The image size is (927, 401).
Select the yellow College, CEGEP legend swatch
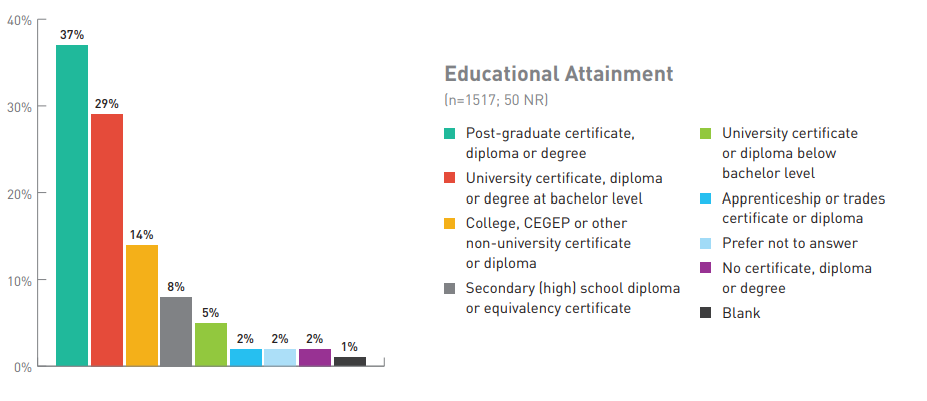pos(450,223)
